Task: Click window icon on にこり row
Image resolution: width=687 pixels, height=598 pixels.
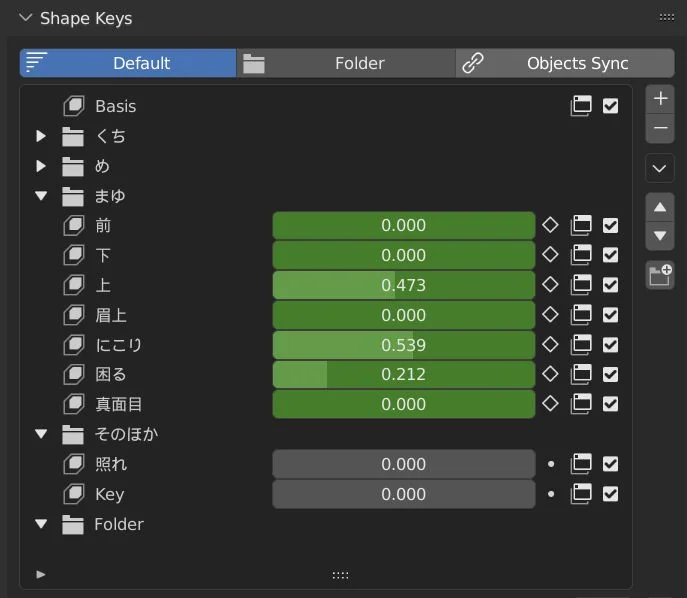Action: coord(581,345)
